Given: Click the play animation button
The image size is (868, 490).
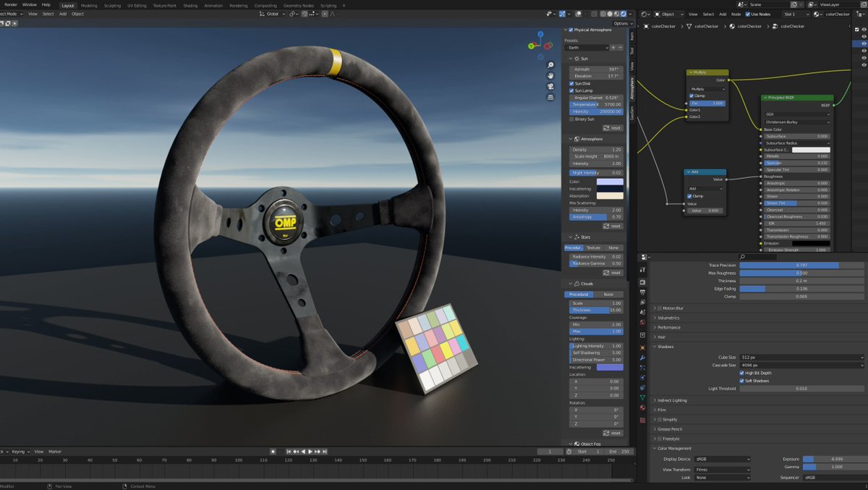Looking at the screenshot, I should pos(310,452).
